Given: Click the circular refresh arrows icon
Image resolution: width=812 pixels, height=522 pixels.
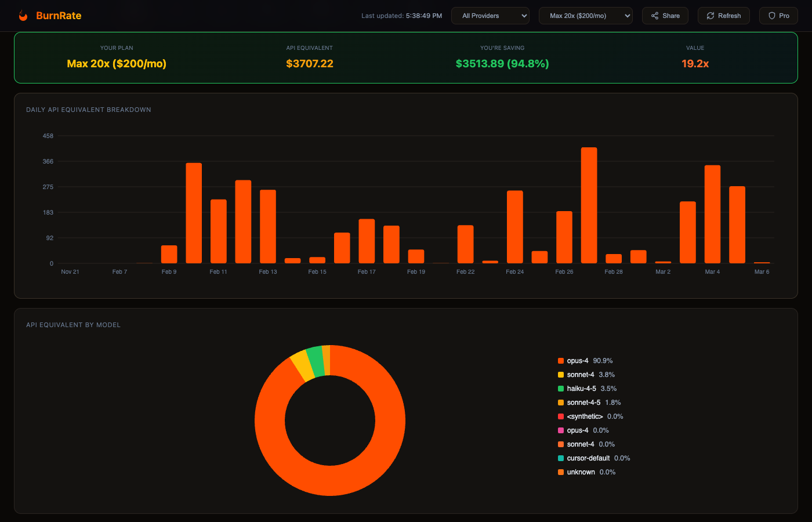Looking at the screenshot, I should coord(710,16).
